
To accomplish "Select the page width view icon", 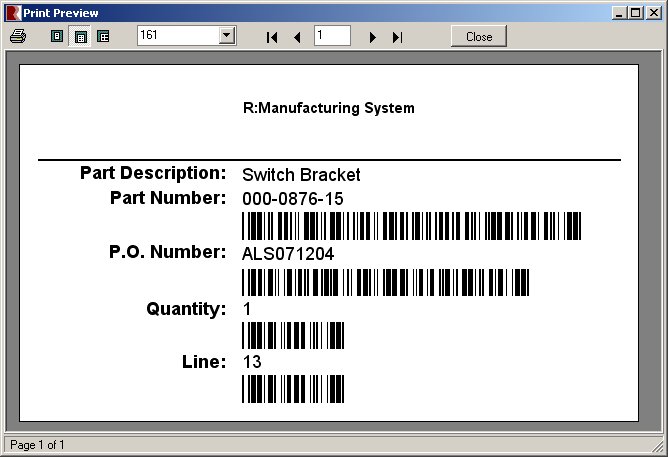I will [x=80, y=37].
